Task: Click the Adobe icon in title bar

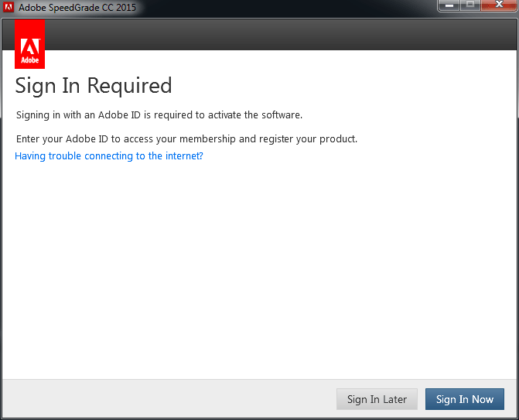Action: click(9, 7)
